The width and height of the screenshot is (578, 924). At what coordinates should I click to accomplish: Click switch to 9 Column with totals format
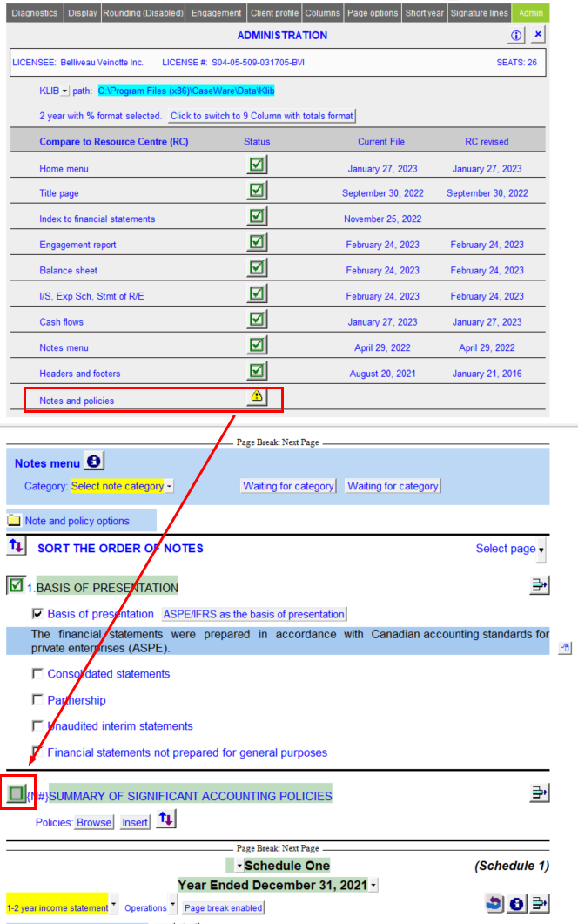(x=262, y=116)
